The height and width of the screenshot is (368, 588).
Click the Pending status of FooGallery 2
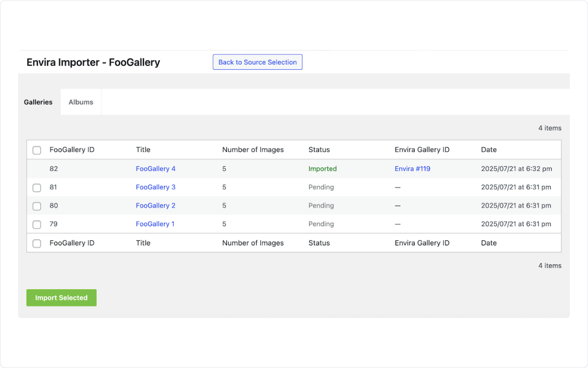coord(321,206)
